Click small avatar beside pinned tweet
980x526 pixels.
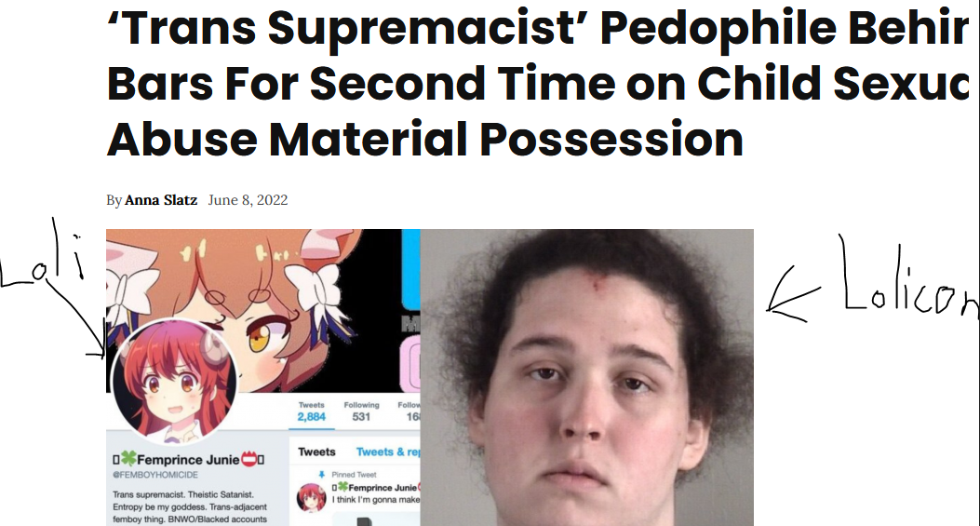pyautogui.click(x=311, y=497)
